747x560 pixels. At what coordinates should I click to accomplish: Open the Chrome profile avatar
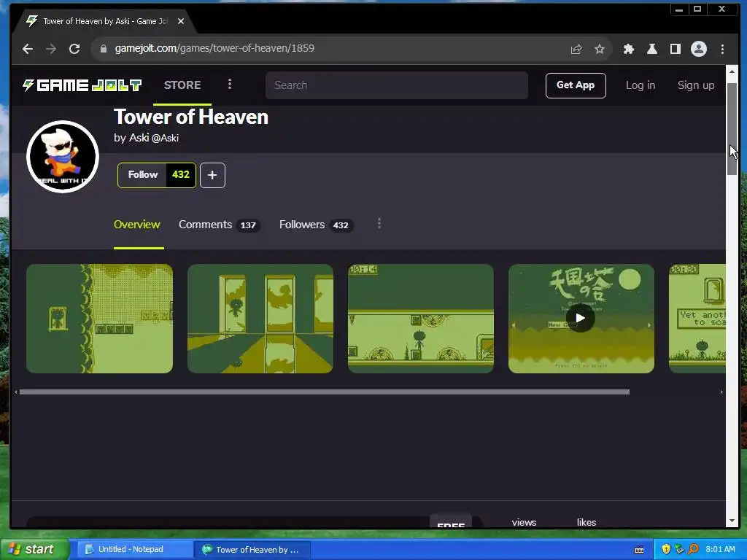pyautogui.click(x=699, y=49)
